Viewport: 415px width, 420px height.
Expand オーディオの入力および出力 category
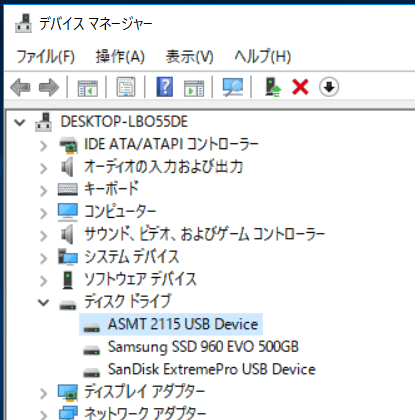click(43, 168)
